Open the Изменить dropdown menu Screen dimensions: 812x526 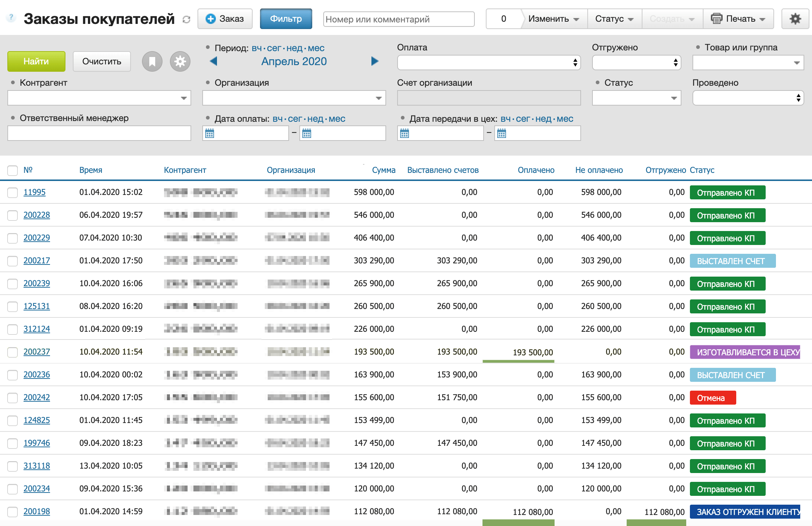click(x=554, y=19)
